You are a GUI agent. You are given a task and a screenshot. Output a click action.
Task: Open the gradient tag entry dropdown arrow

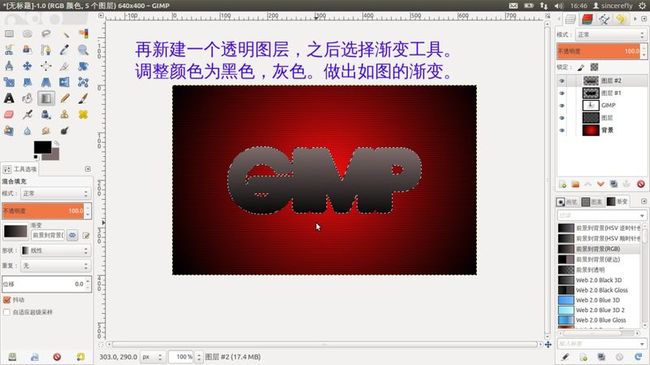[x=642, y=344]
